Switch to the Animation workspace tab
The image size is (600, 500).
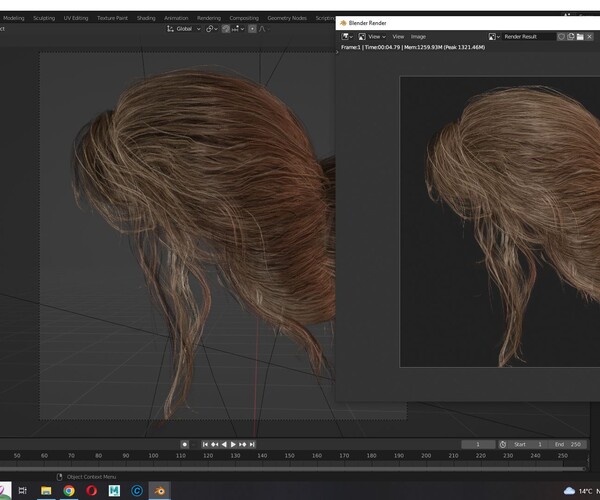pyautogui.click(x=176, y=18)
